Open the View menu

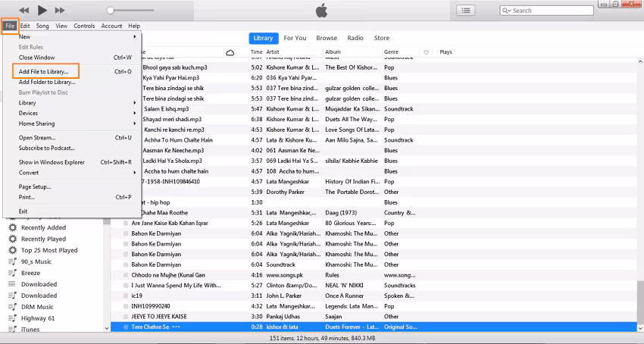tap(61, 26)
